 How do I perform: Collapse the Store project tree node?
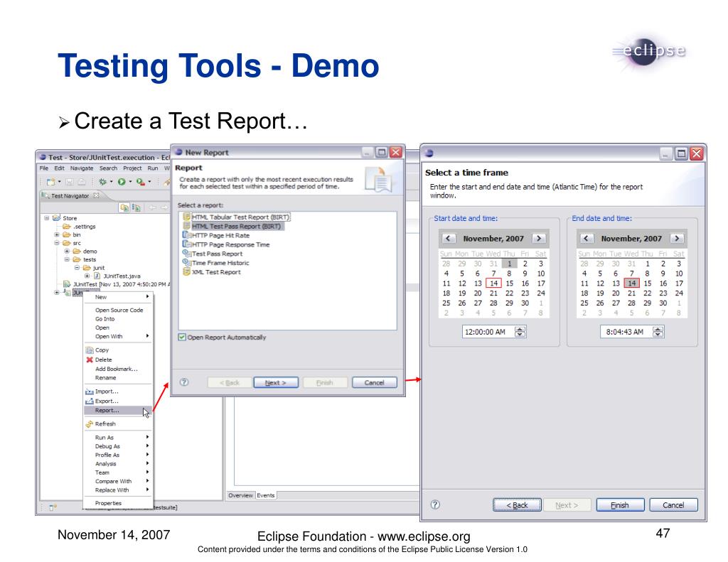[46, 217]
